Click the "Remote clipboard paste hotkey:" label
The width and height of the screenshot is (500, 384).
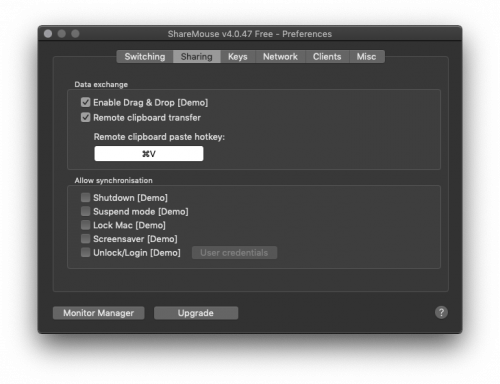tap(159, 137)
